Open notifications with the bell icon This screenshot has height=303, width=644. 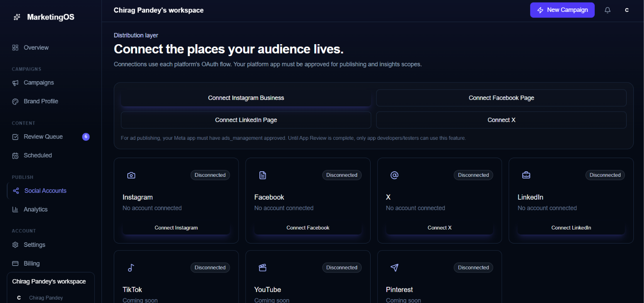(607, 10)
